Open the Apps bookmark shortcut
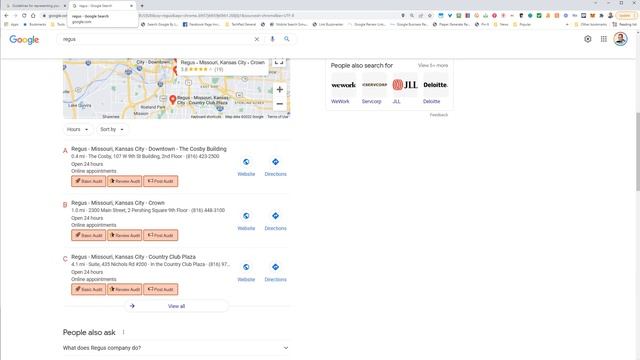 (x=11, y=24)
